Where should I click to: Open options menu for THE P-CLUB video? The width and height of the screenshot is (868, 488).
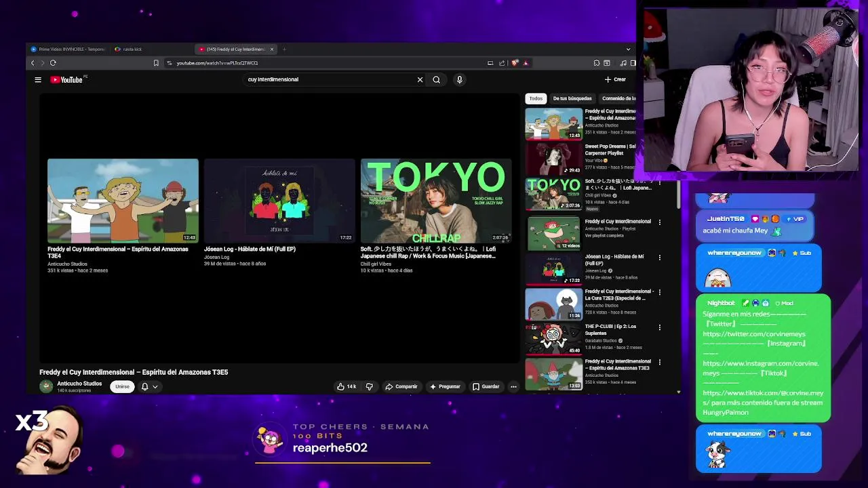point(660,327)
